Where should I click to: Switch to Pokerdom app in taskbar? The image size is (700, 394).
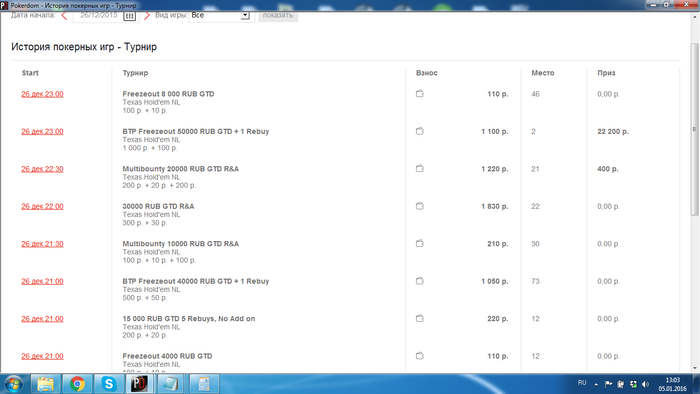[x=139, y=384]
